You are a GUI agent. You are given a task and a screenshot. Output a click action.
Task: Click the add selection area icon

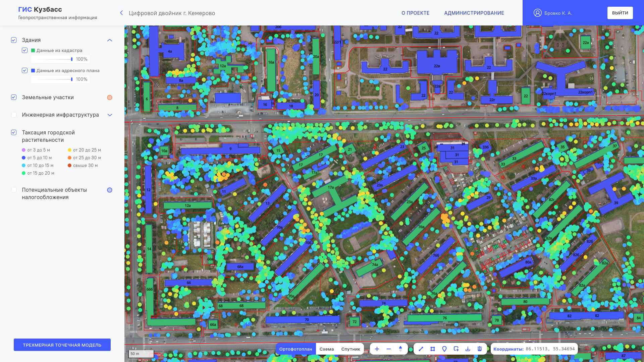tap(456, 349)
